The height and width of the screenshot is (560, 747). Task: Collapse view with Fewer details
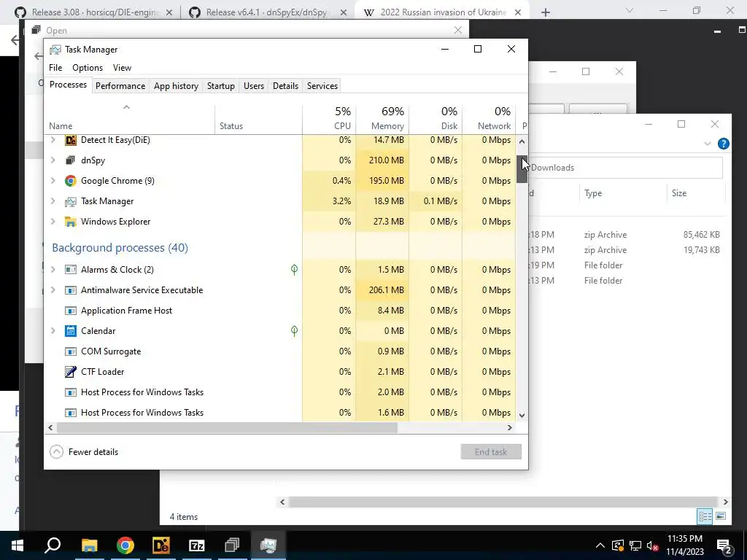tap(85, 452)
